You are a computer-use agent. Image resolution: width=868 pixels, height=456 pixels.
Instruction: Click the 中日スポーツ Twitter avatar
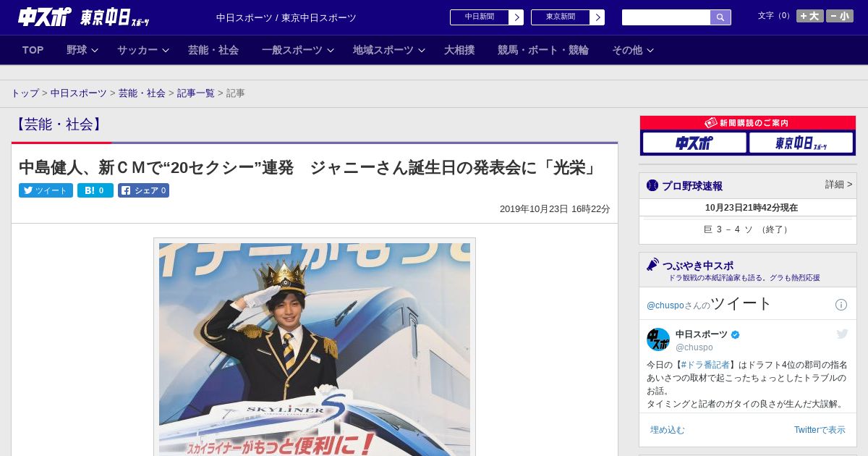pos(658,339)
